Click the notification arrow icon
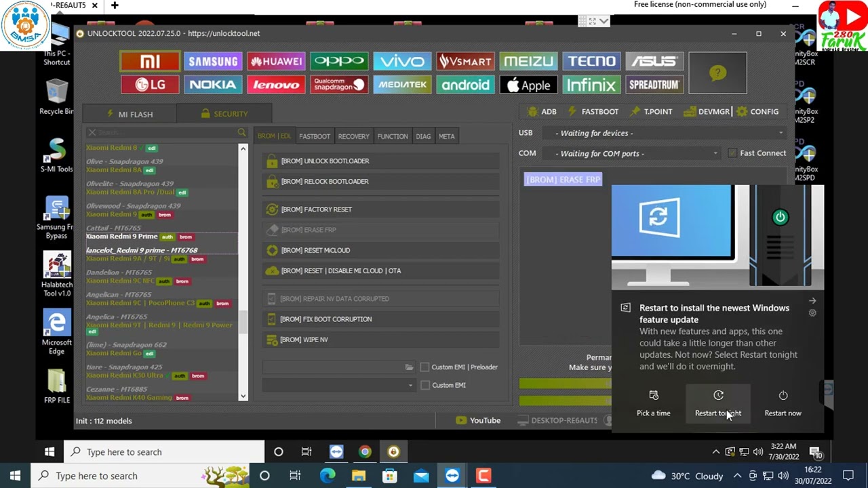This screenshot has width=868, height=488. 812,300
